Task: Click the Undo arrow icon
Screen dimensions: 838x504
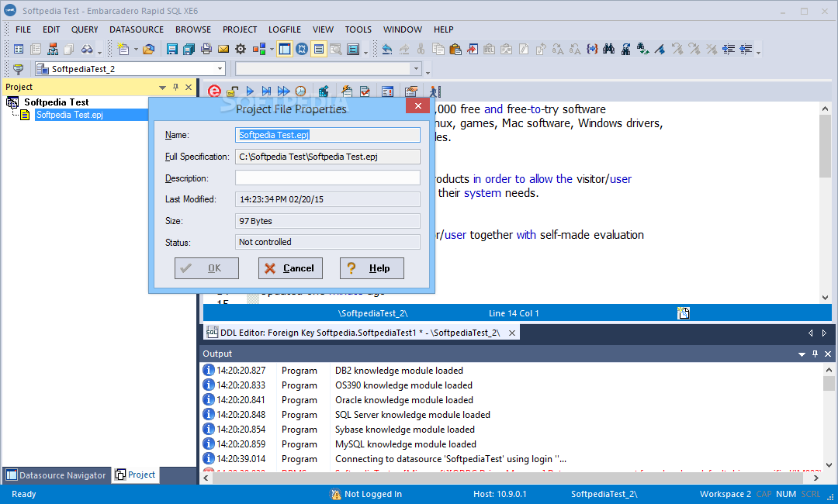Action: click(387, 50)
